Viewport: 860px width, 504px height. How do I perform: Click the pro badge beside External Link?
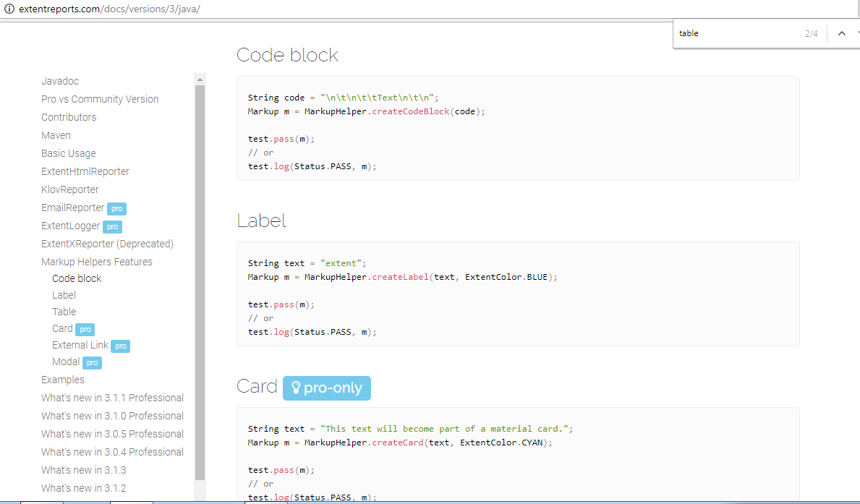tap(121, 346)
